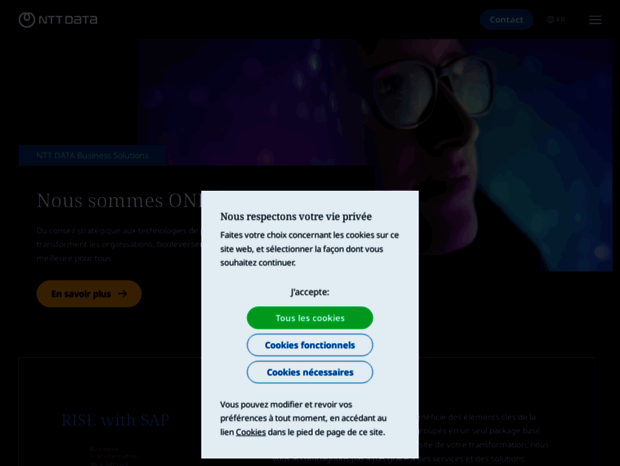The width and height of the screenshot is (620, 466).
Task: Click the NTT DATA logo icon
Action: pos(27,20)
